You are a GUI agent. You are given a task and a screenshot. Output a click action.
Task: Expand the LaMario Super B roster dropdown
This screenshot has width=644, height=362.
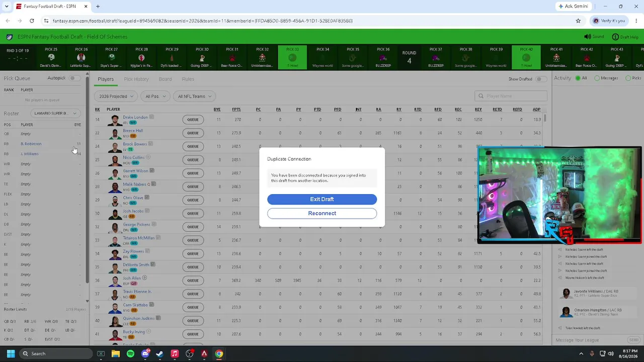[x=55, y=113]
